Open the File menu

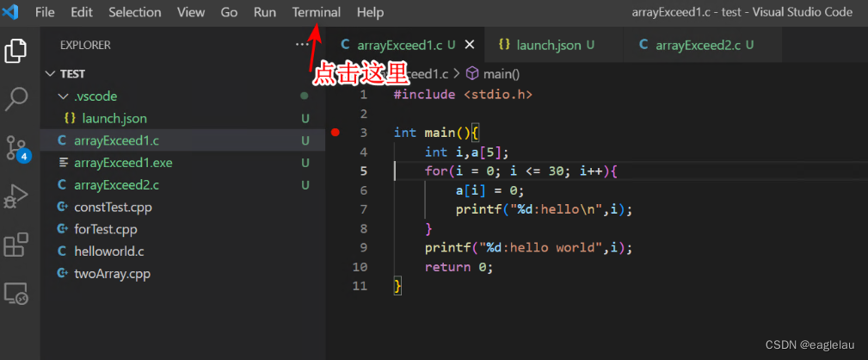pyautogui.click(x=45, y=12)
